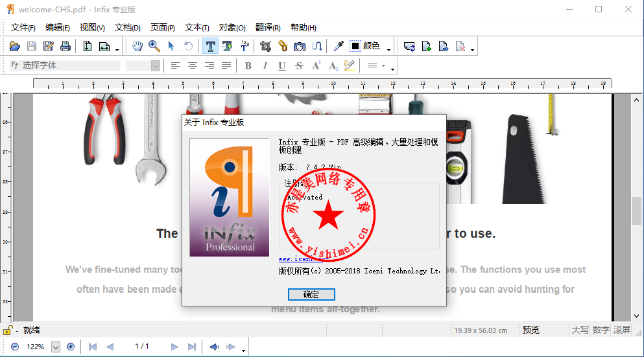Select Fit Page width icon
The image size is (644, 357).
(104, 46)
